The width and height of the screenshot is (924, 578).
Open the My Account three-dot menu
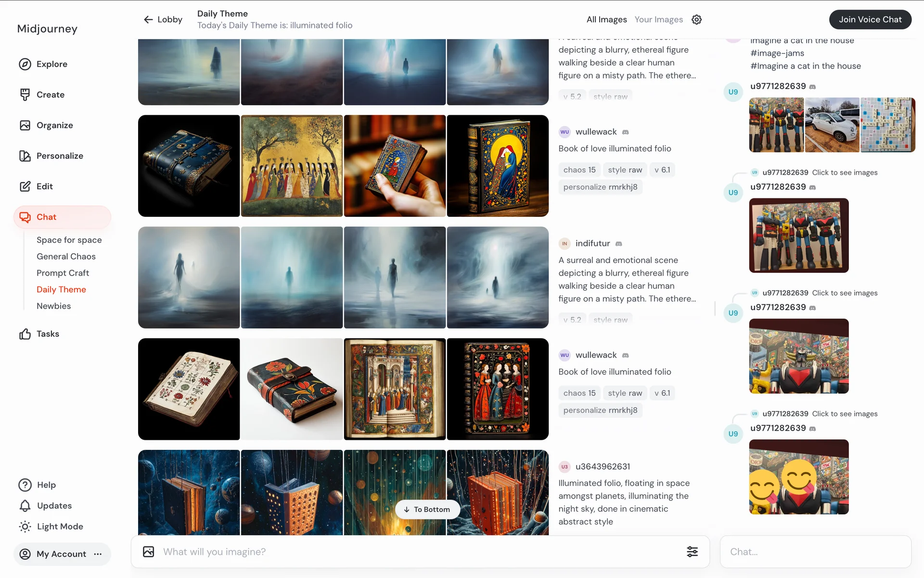coord(98,554)
